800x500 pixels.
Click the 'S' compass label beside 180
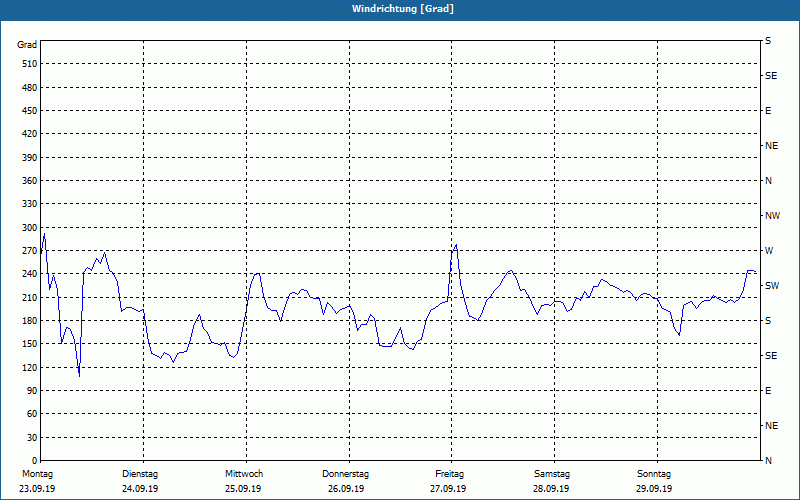(768, 321)
